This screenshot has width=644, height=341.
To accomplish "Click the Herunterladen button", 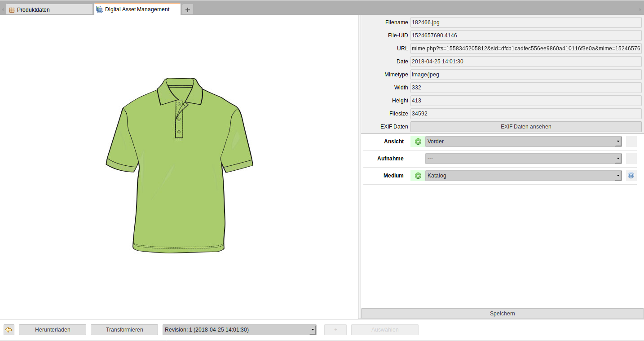I will click(53, 330).
